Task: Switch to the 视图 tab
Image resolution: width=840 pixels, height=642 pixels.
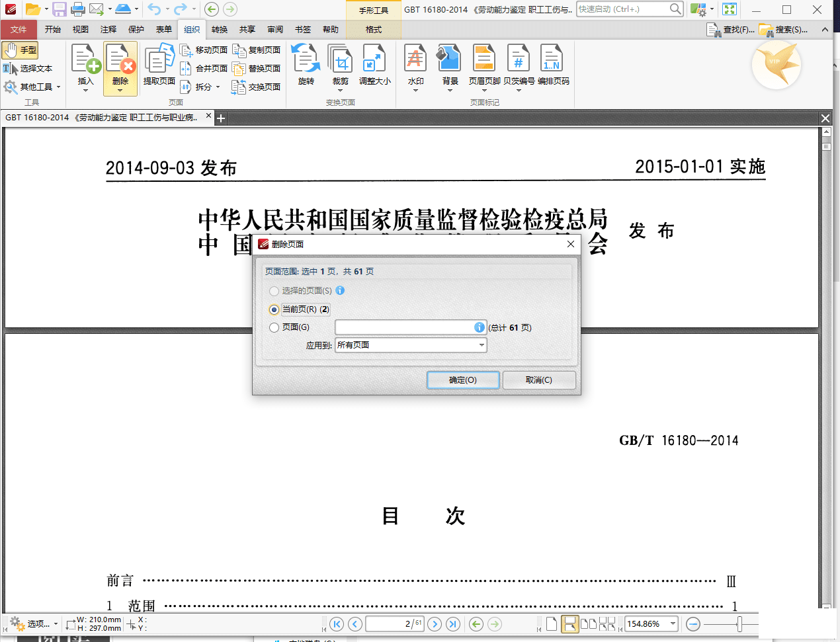Action: click(x=81, y=30)
